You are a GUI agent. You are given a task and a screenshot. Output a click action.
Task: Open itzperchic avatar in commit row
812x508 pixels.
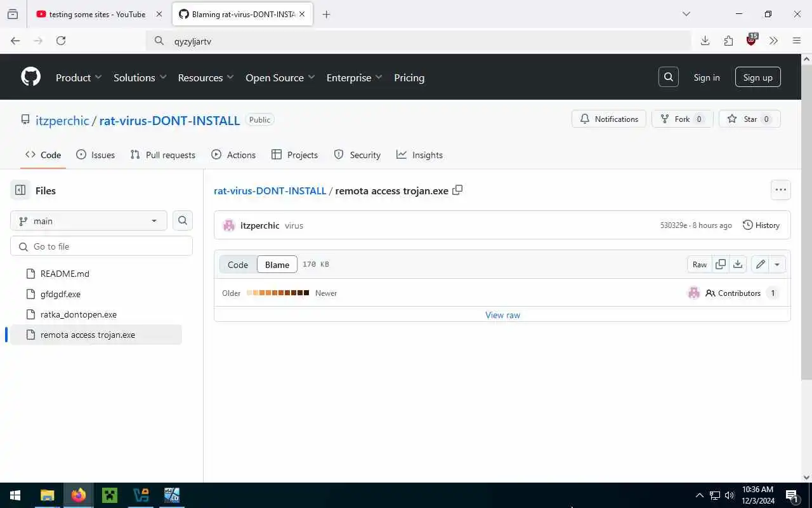pos(229,225)
